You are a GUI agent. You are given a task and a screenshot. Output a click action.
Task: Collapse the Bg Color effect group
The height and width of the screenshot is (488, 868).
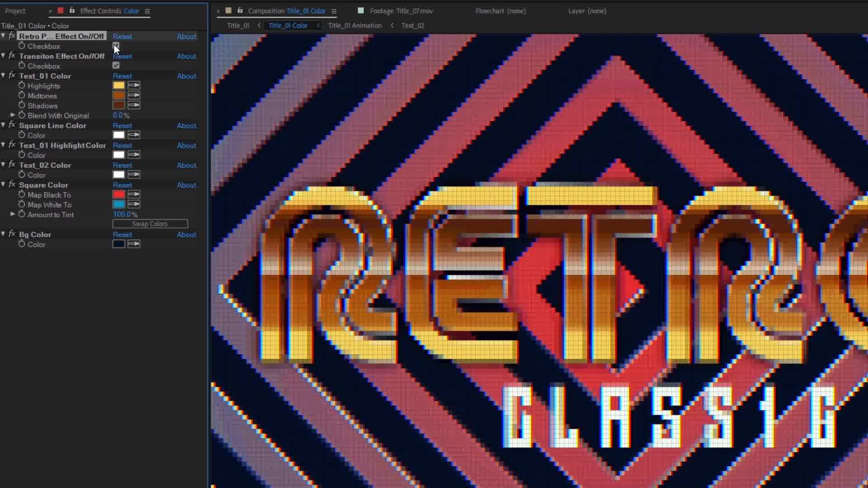4,234
